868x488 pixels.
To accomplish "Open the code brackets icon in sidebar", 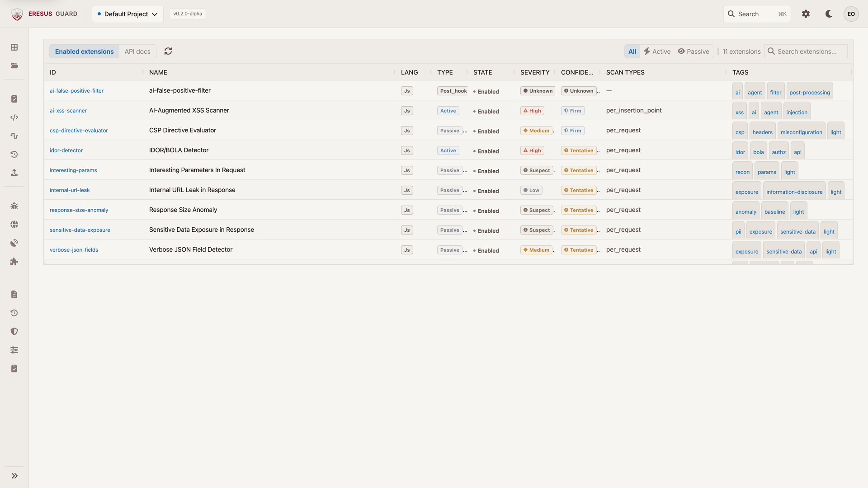I will [14, 117].
